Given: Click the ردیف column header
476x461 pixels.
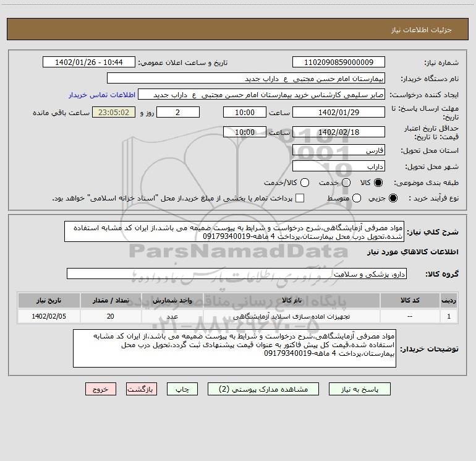Looking at the screenshot, I should (x=449, y=300).
